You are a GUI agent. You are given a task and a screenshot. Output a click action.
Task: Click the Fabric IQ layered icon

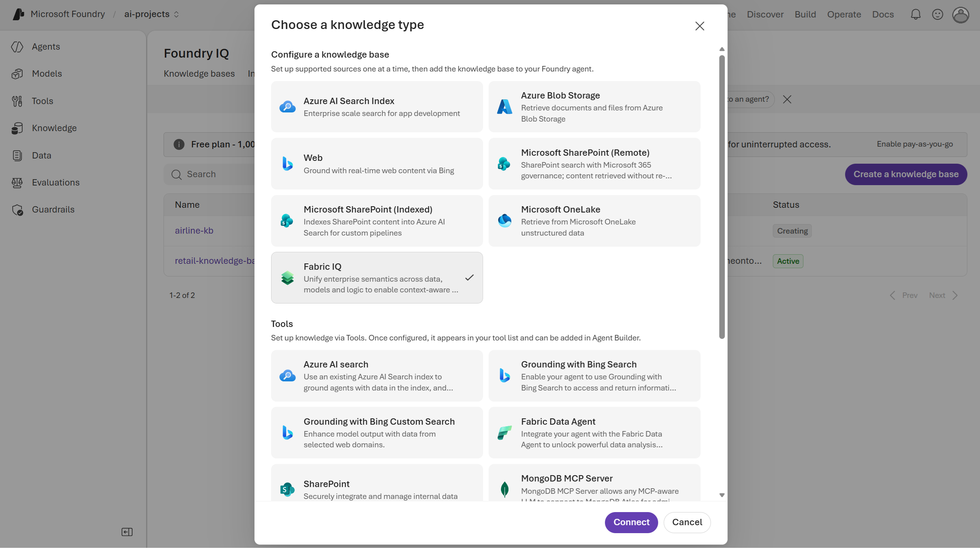pos(287,278)
